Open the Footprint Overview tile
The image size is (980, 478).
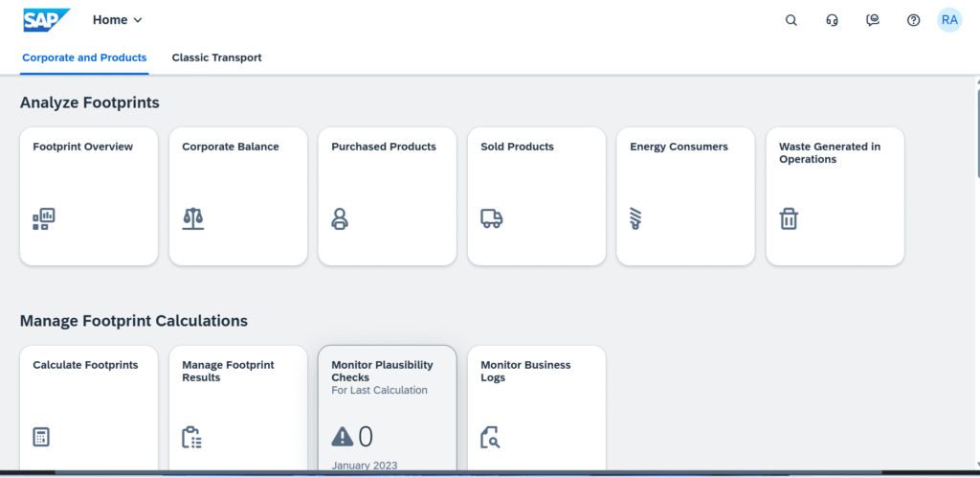click(x=89, y=195)
